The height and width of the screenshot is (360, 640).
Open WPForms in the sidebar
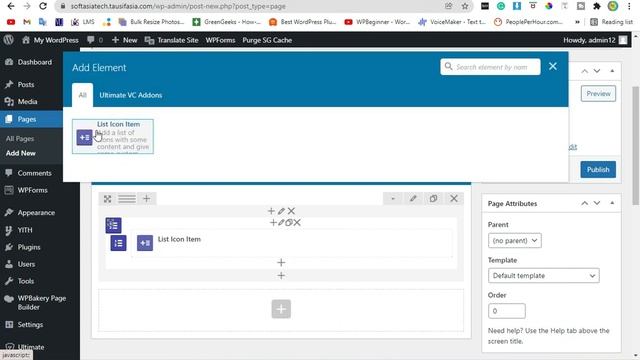coord(32,190)
